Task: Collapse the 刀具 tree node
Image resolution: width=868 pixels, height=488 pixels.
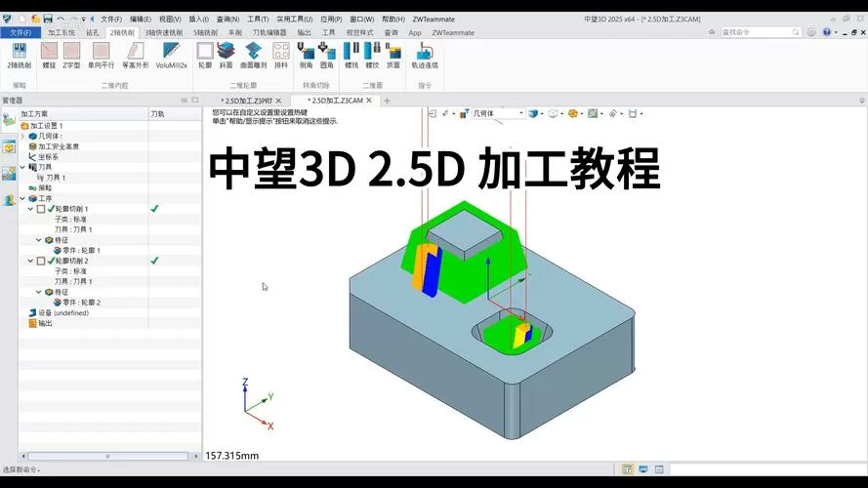Action: (x=22, y=167)
